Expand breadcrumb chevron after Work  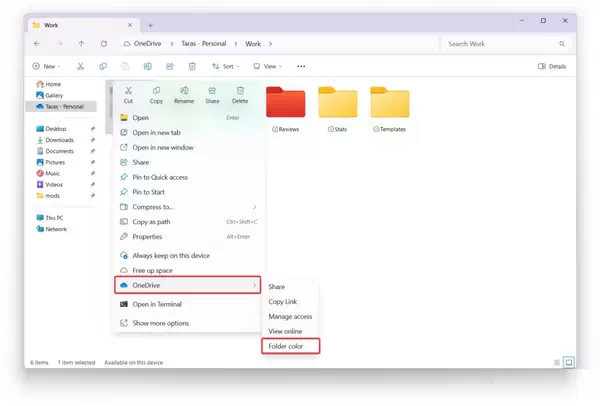pos(271,44)
